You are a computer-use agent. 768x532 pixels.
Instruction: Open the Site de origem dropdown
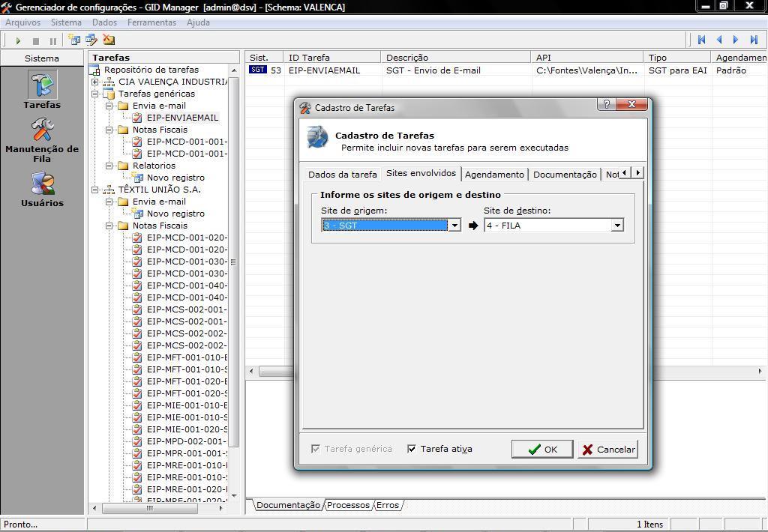coord(454,226)
